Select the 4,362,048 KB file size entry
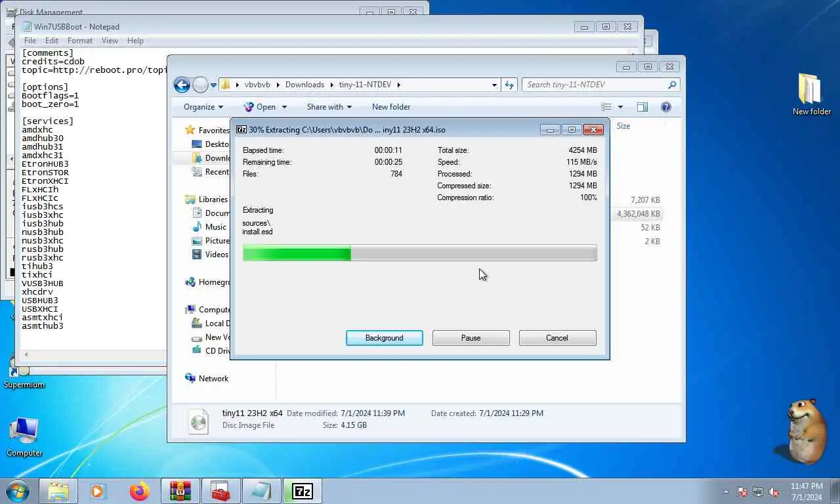This screenshot has width=840, height=504. [x=638, y=214]
